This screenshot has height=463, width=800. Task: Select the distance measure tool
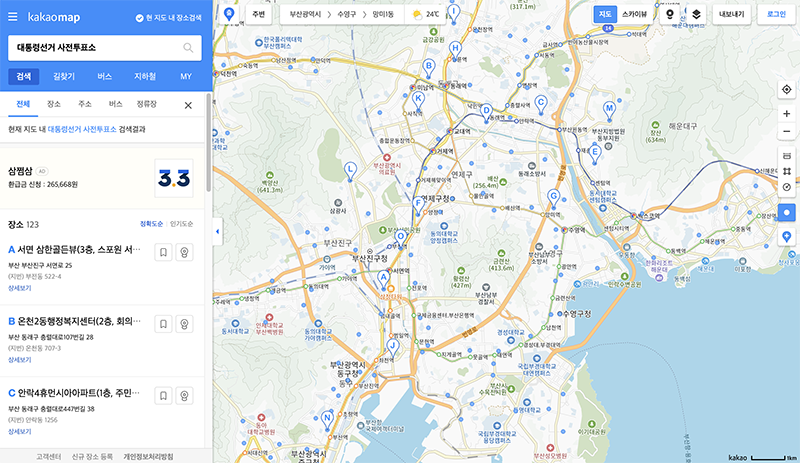tap(787, 156)
